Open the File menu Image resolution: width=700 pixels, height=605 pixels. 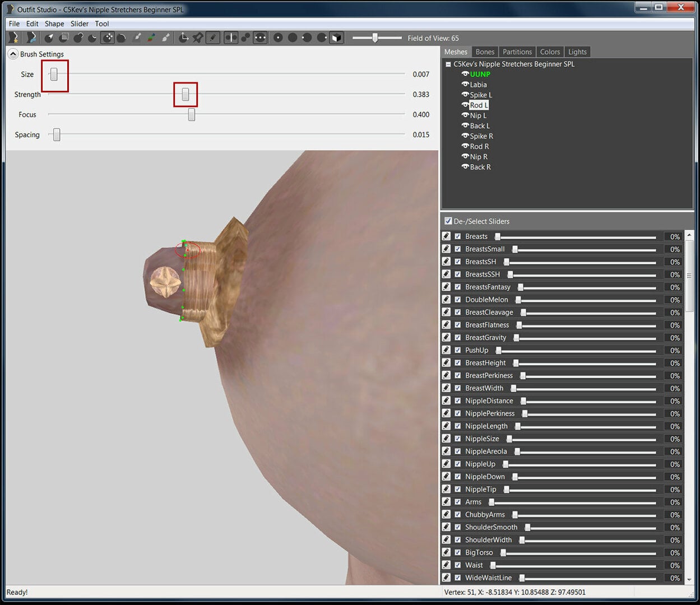(14, 24)
